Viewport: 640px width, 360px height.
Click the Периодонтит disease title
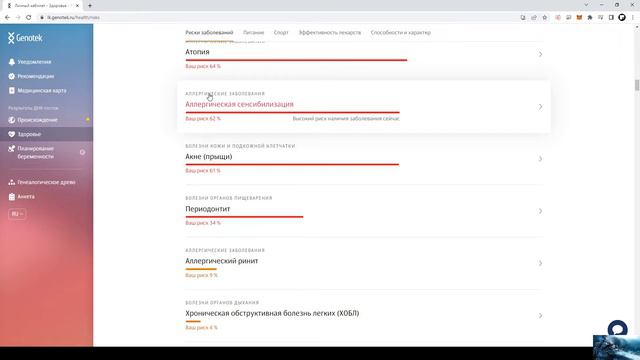(x=208, y=209)
